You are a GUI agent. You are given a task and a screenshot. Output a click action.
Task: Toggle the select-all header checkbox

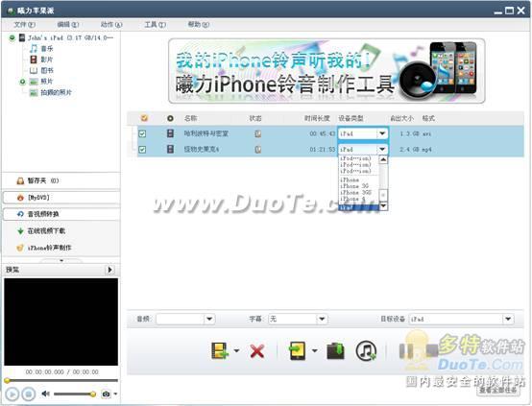144,118
